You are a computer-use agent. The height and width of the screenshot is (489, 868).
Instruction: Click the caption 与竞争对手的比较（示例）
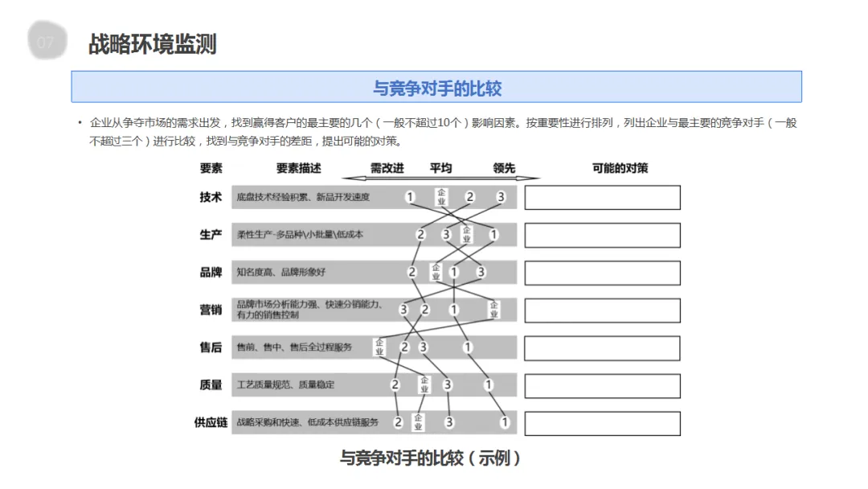pyautogui.click(x=431, y=458)
